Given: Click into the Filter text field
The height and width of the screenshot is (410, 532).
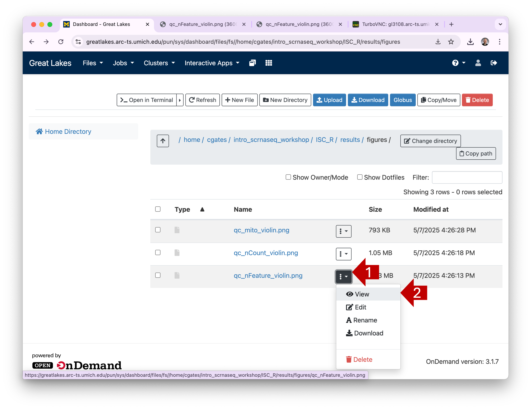Looking at the screenshot, I should pyautogui.click(x=467, y=177).
